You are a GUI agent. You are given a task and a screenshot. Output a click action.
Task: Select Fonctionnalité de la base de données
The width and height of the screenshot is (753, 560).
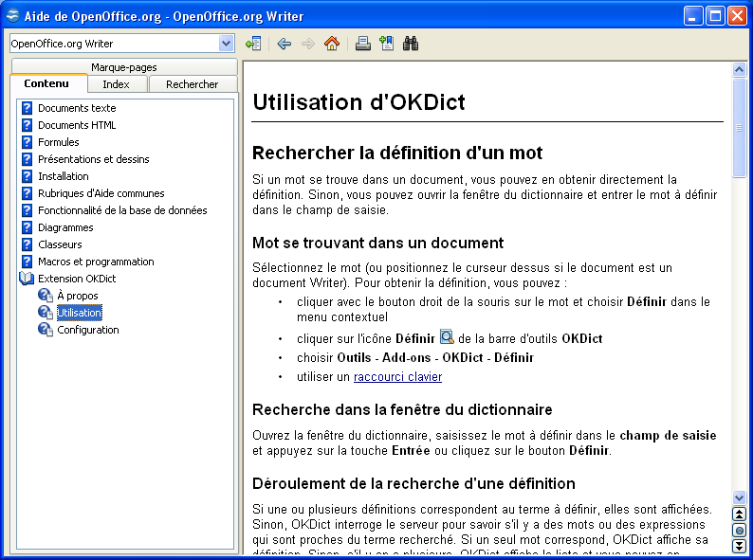coord(122,210)
